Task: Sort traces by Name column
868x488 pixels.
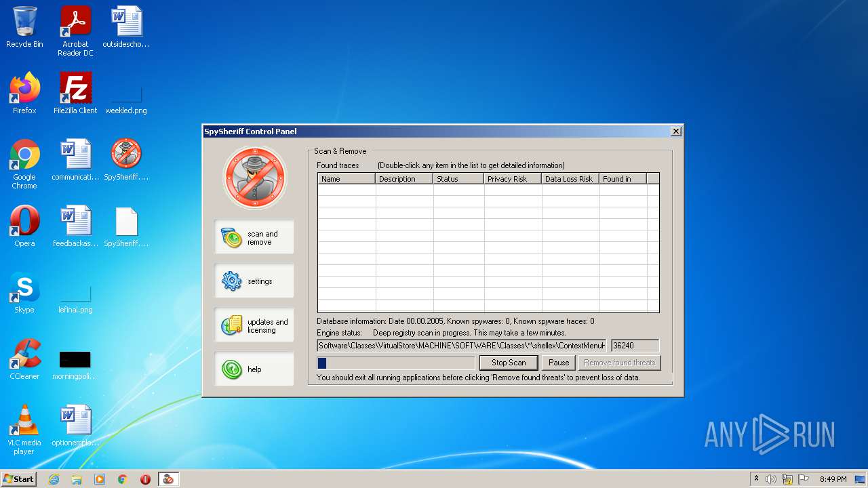Action: coord(347,179)
